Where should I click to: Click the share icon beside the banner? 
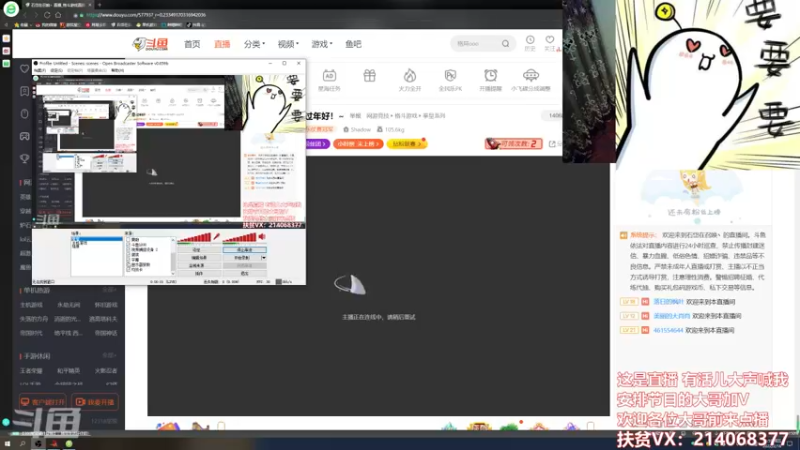coord(552,144)
